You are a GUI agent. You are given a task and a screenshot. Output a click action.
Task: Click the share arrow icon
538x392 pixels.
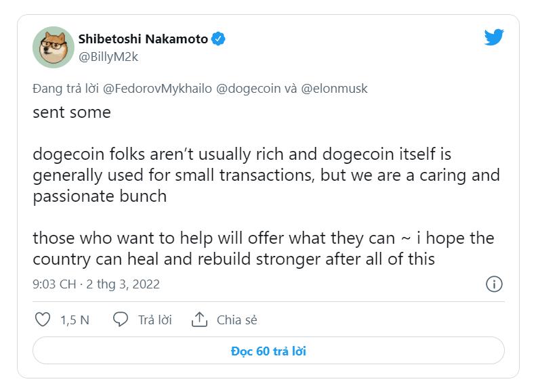click(x=199, y=320)
